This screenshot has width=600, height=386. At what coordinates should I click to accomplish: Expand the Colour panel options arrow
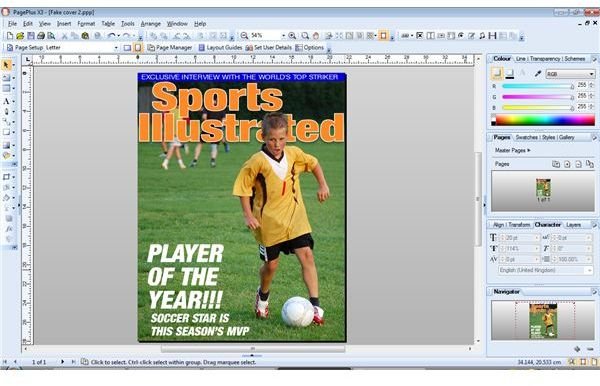coord(594,59)
